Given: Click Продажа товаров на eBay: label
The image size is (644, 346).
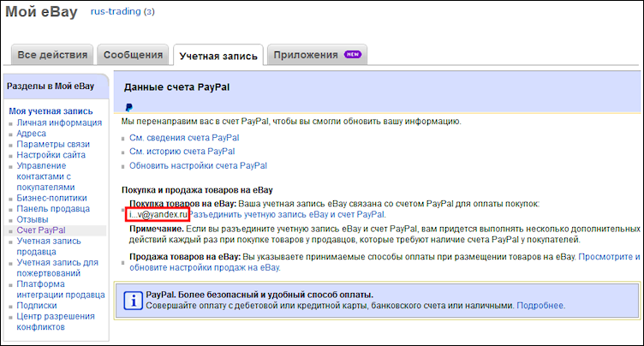Looking at the screenshot, I should 185,257.
